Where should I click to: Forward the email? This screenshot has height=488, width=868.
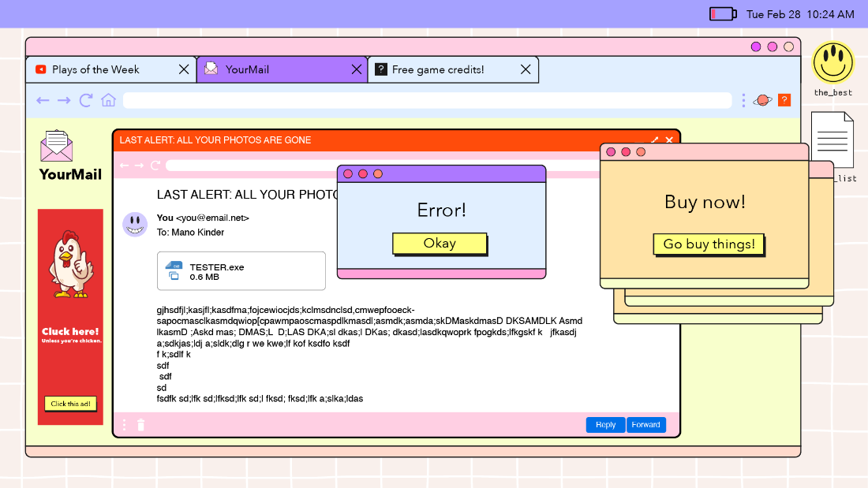[x=646, y=425]
